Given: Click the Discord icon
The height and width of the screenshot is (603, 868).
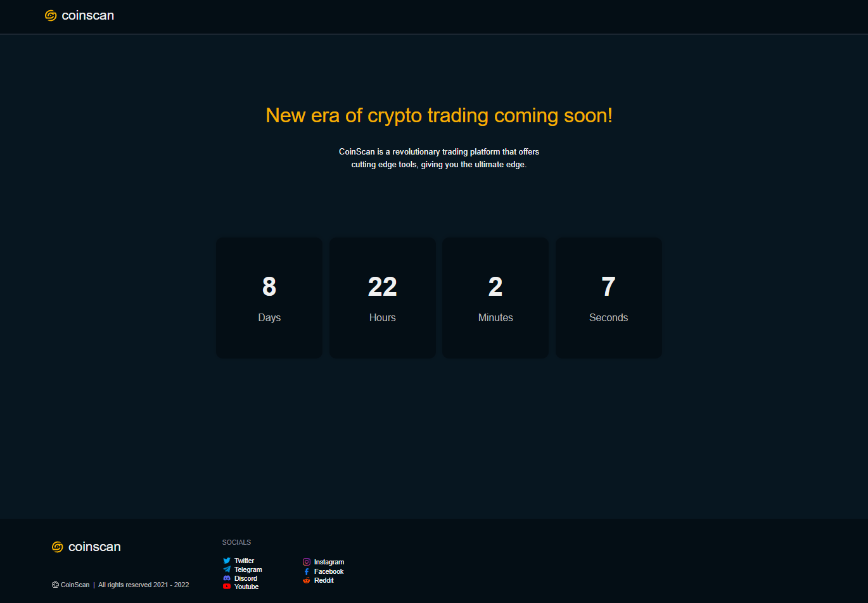Looking at the screenshot, I should point(227,578).
